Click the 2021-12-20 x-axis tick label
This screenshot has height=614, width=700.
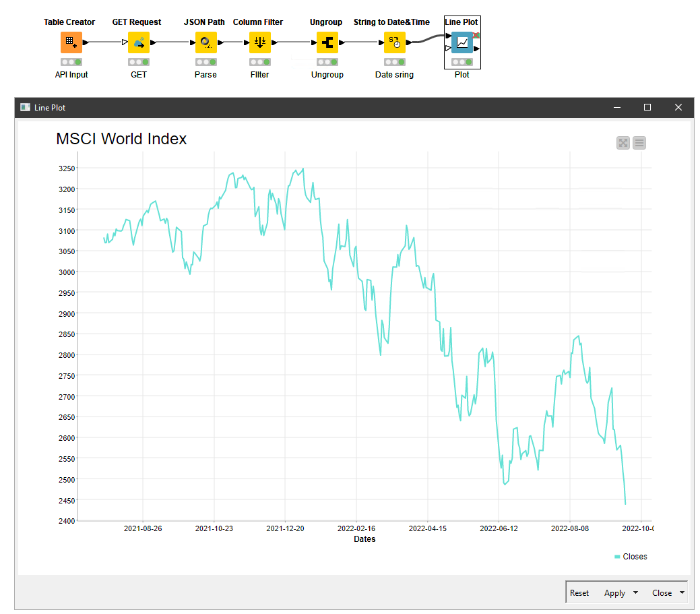click(x=285, y=528)
